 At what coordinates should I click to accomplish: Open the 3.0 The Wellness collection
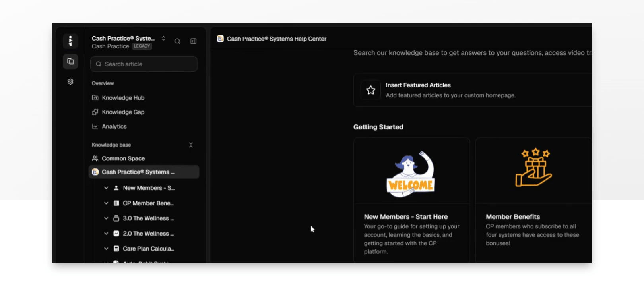coord(148,218)
